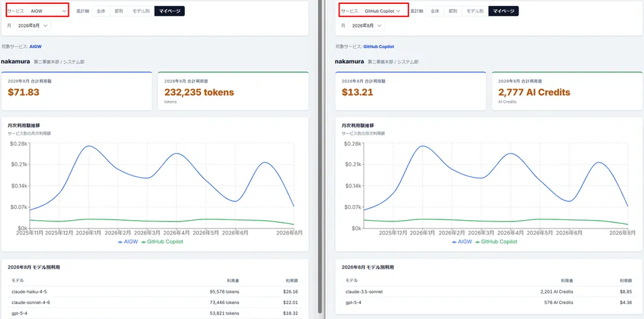Click the $8.85 amount cell
The image size is (644, 319).
click(626, 292)
